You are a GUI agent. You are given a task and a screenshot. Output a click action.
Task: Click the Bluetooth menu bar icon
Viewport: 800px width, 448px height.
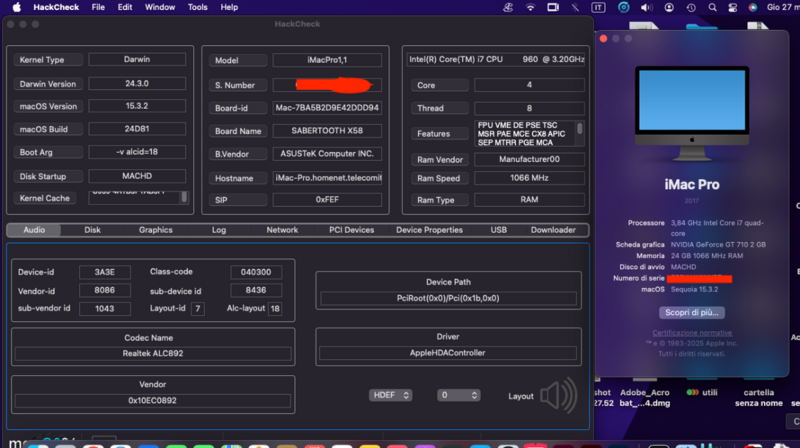pos(576,7)
